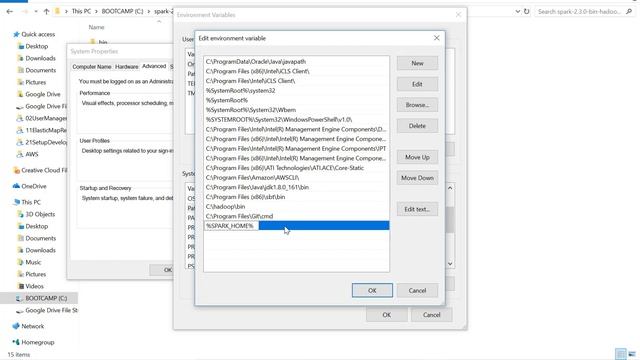
Task: Open Google Drive folder in sidebar
Action: pos(42,94)
